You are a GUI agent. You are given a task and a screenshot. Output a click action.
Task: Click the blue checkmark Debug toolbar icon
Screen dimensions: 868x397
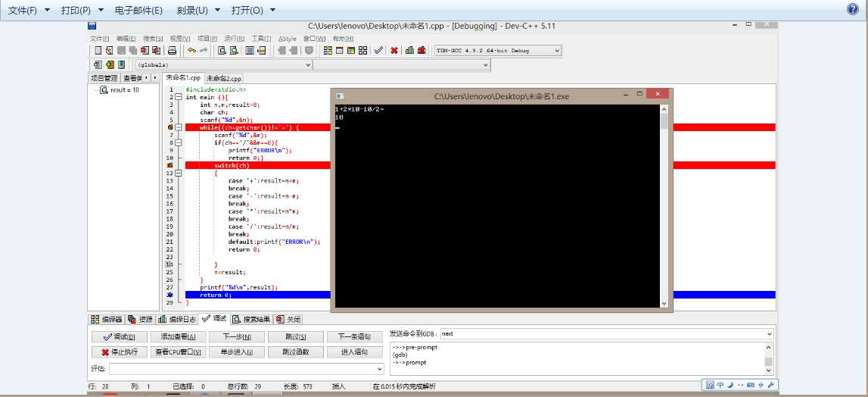378,51
